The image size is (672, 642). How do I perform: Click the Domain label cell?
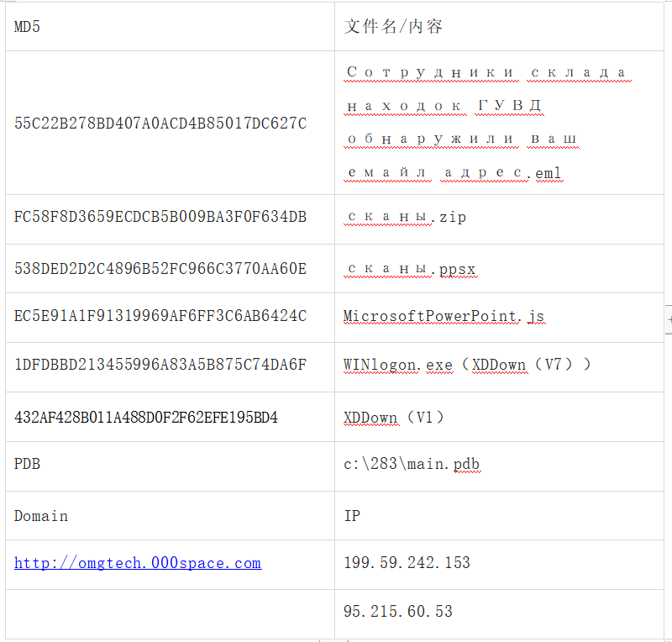pyautogui.click(x=171, y=515)
